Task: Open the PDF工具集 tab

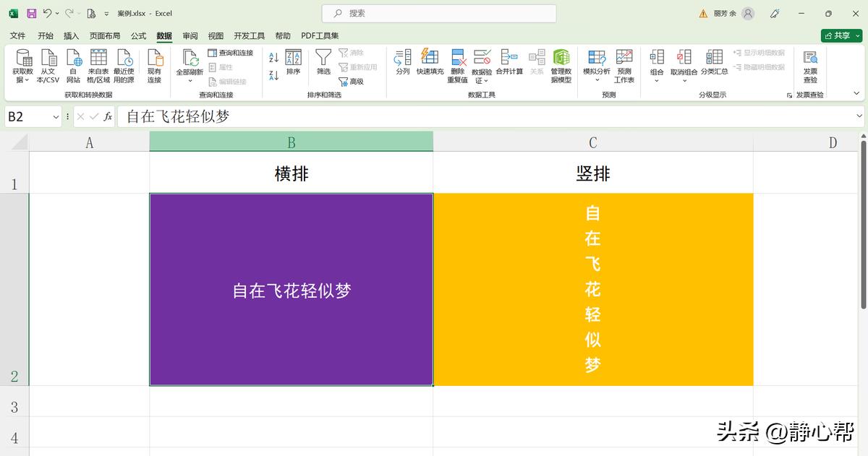Action: pos(319,35)
